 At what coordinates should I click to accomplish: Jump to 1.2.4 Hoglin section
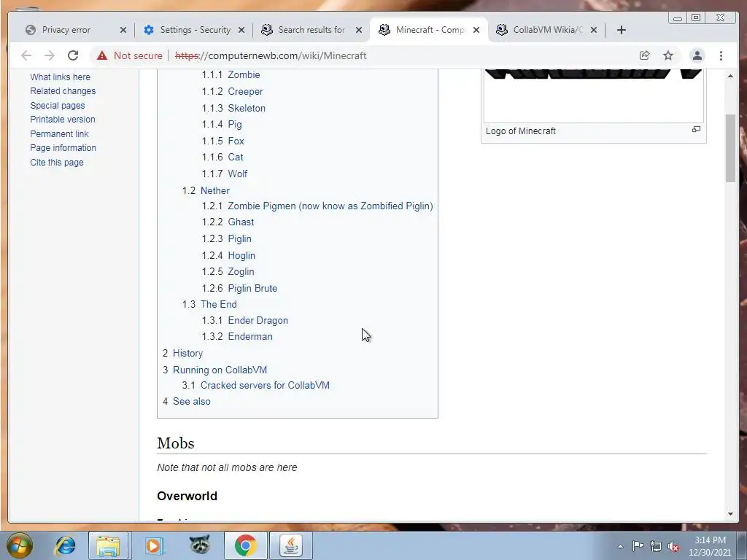[x=228, y=256]
